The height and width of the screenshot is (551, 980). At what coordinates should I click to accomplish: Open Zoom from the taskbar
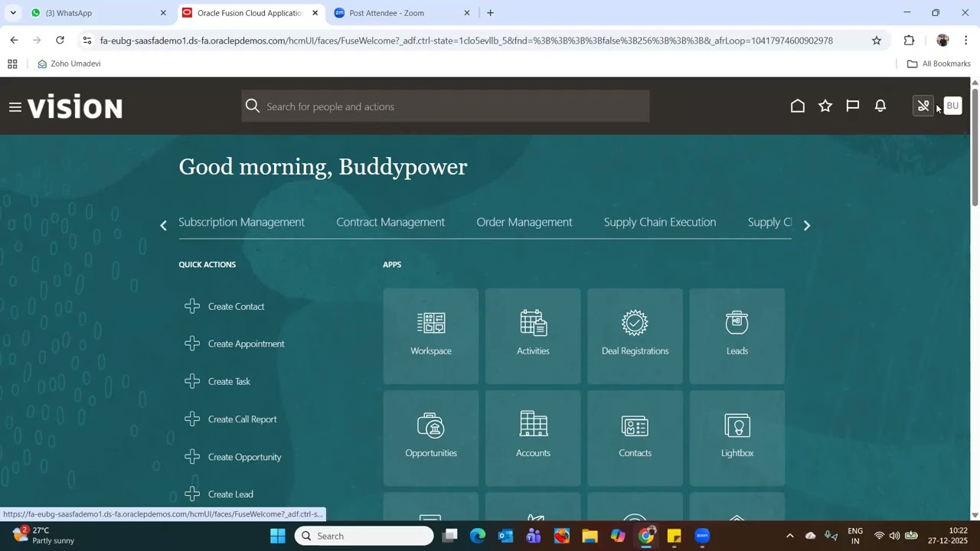[702, 536]
